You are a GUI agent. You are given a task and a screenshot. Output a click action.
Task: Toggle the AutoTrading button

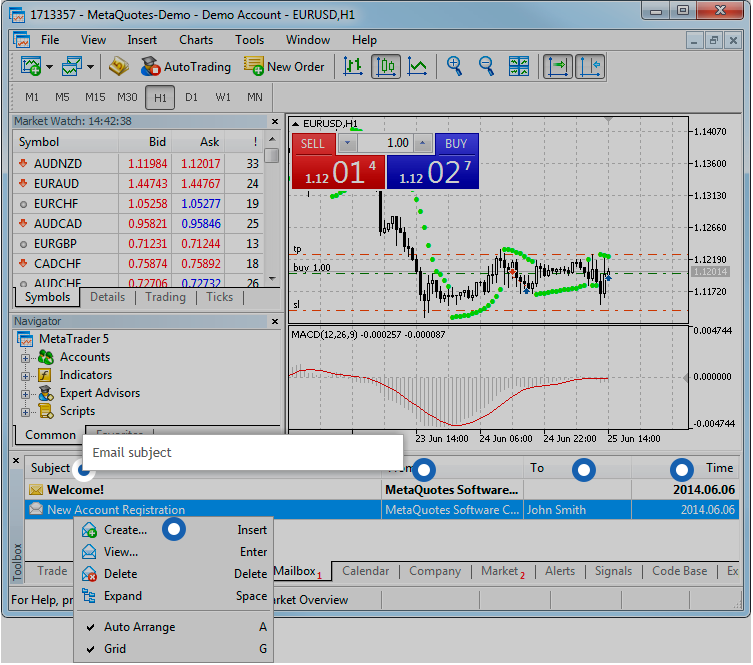pyautogui.click(x=186, y=66)
